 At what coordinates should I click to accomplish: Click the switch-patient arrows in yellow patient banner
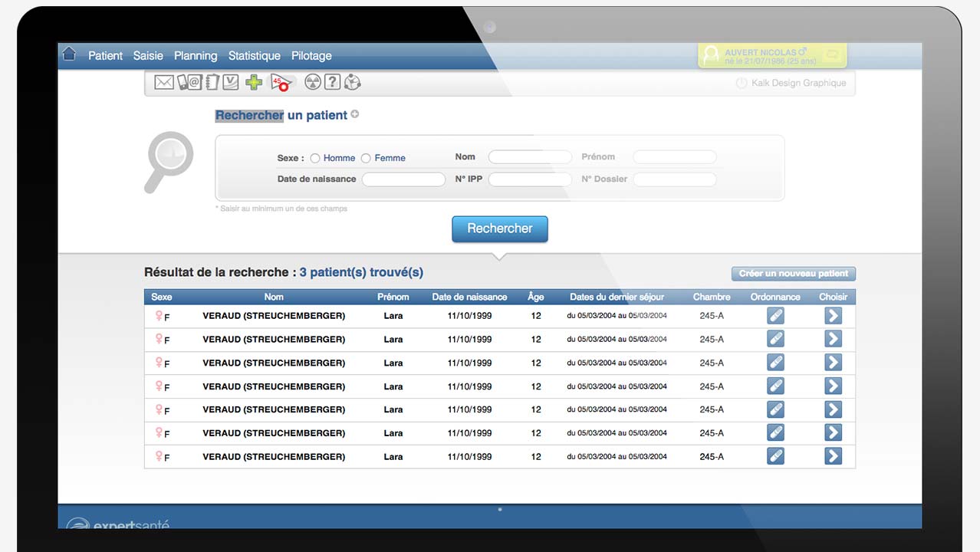pos(833,55)
